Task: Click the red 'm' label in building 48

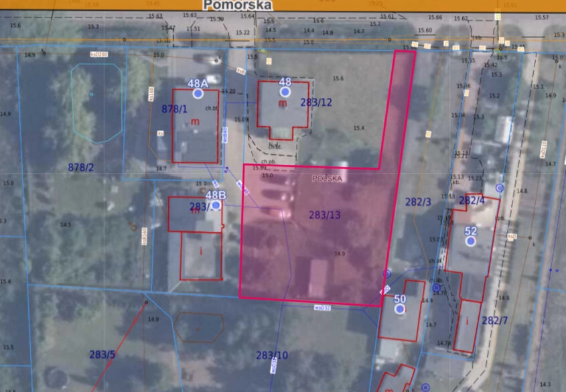Action: (283, 103)
